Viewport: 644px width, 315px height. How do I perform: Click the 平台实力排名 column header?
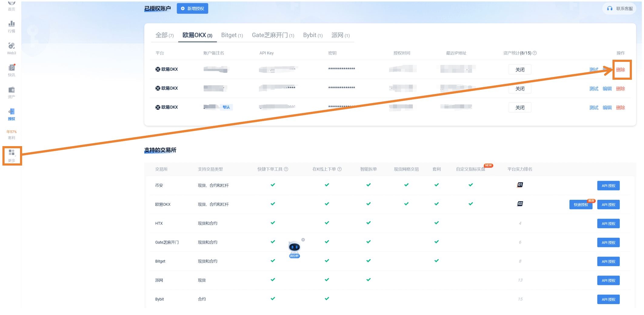[520, 169]
